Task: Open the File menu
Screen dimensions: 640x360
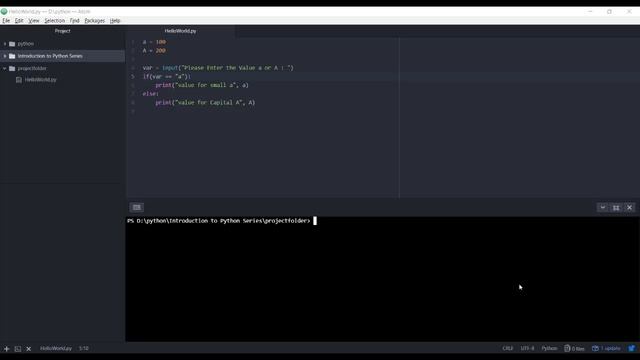Action: (6, 20)
